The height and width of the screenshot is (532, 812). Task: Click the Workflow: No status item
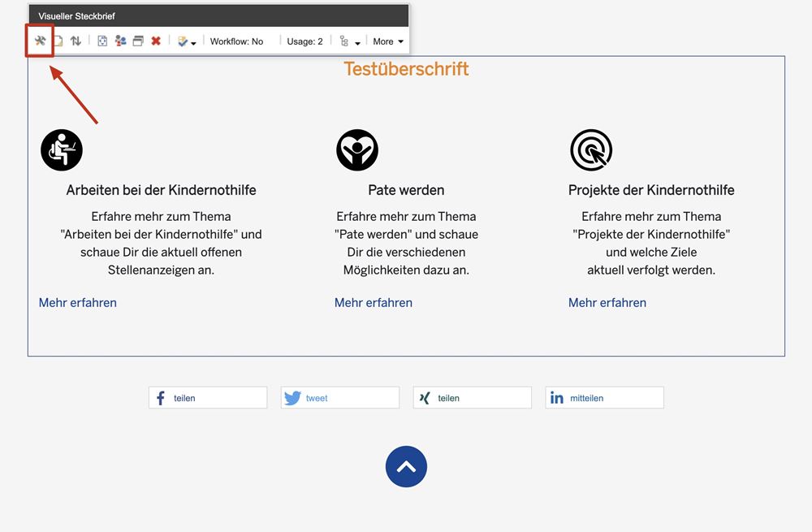(236, 41)
